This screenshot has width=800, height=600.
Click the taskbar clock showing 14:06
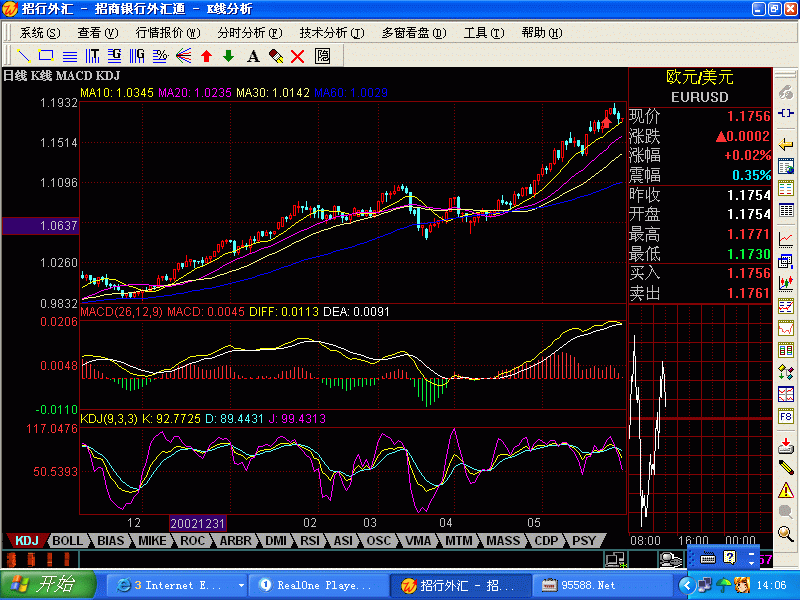click(x=771, y=585)
